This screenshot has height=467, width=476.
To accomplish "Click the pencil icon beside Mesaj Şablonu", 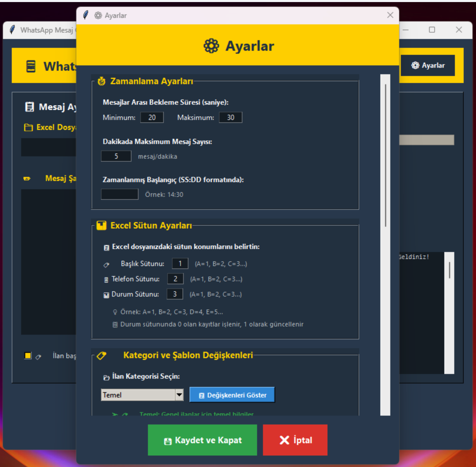I will 27,179.
